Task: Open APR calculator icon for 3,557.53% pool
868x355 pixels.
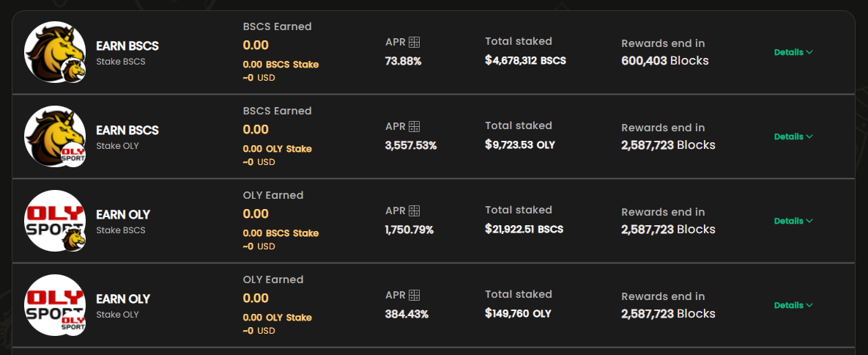Action: click(x=414, y=126)
